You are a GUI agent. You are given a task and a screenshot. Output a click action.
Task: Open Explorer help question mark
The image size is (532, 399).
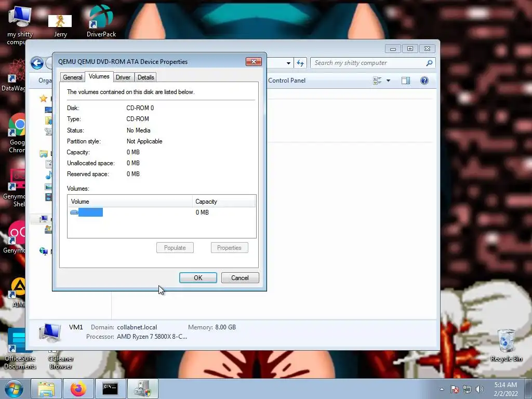[424, 81]
